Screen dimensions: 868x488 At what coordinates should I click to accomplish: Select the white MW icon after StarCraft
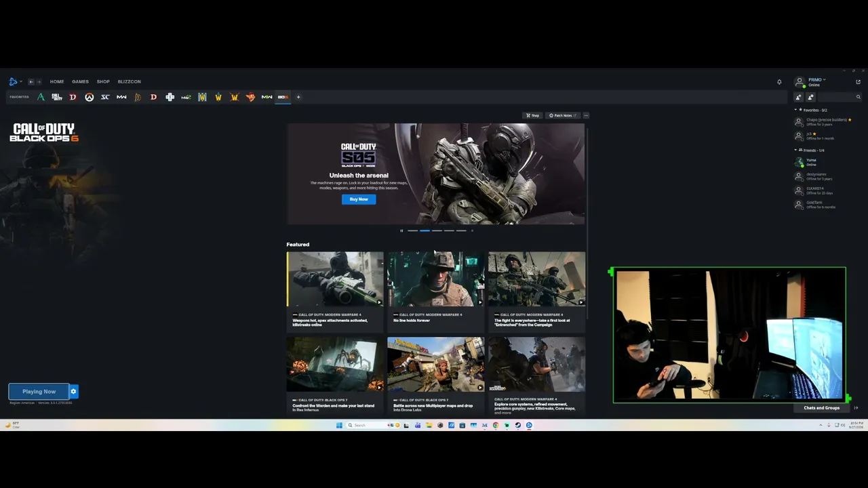(121, 97)
